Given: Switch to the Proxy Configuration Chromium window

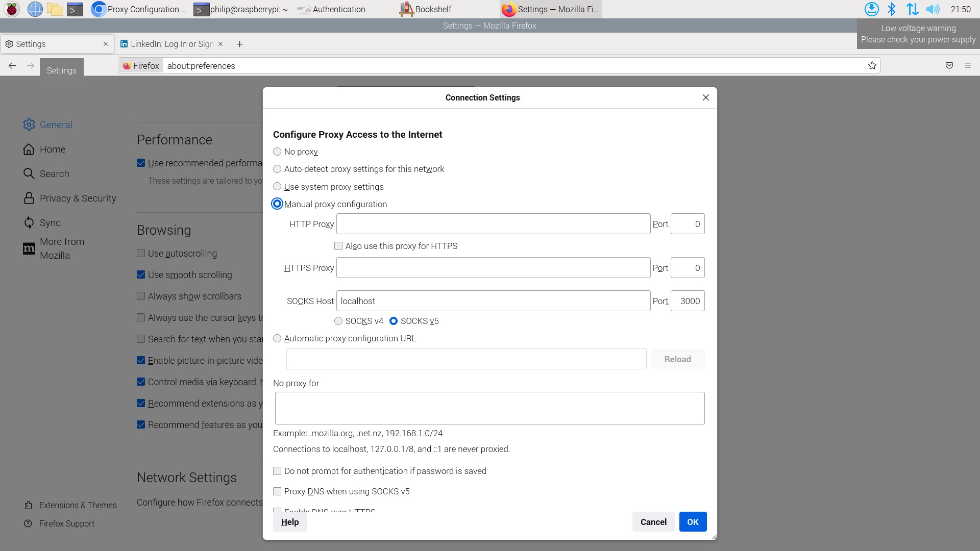Looking at the screenshot, I should point(139,9).
